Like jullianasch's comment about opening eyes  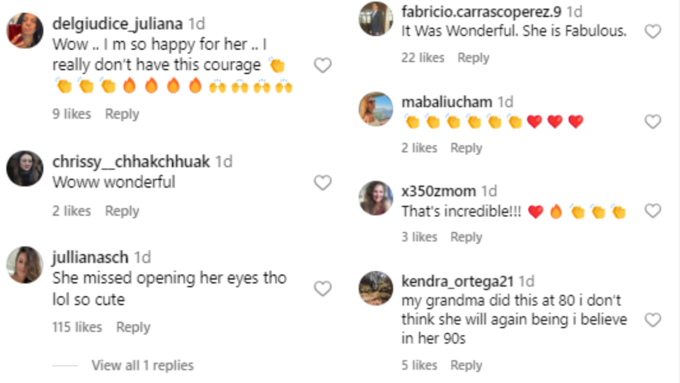pyautogui.click(x=323, y=288)
